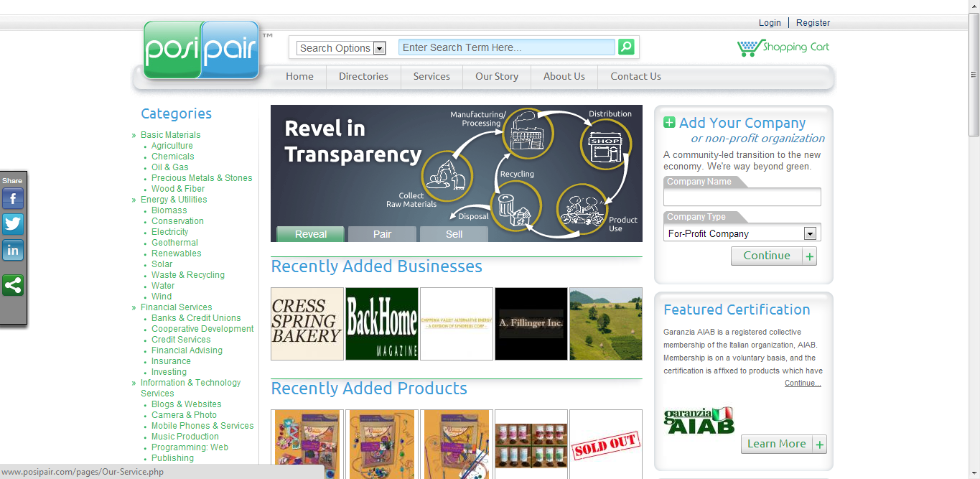Open Music Production link
The image size is (980, 479).
point(185,437)
